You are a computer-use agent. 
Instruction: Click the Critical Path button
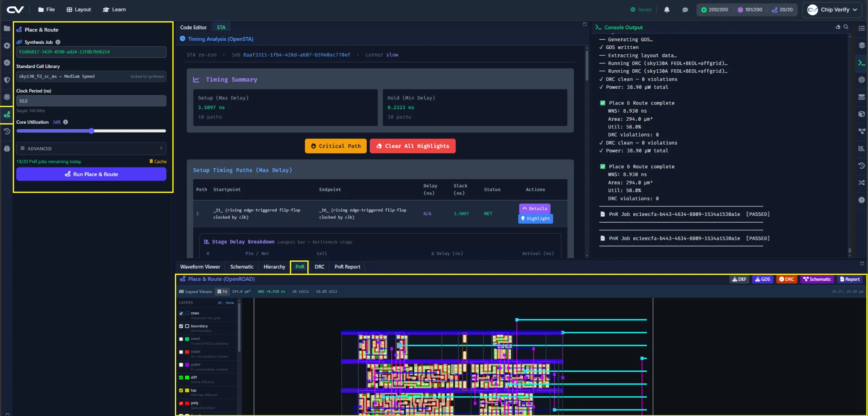coord(336,146)
